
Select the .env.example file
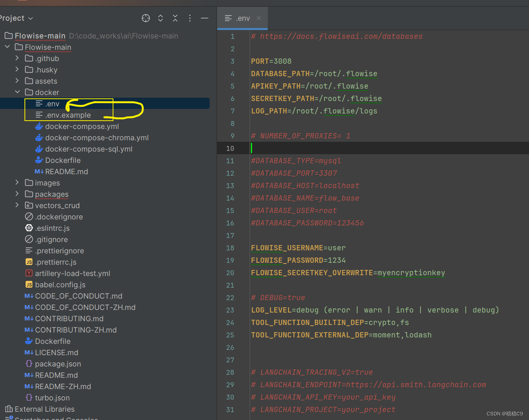(x=68, y=115)
